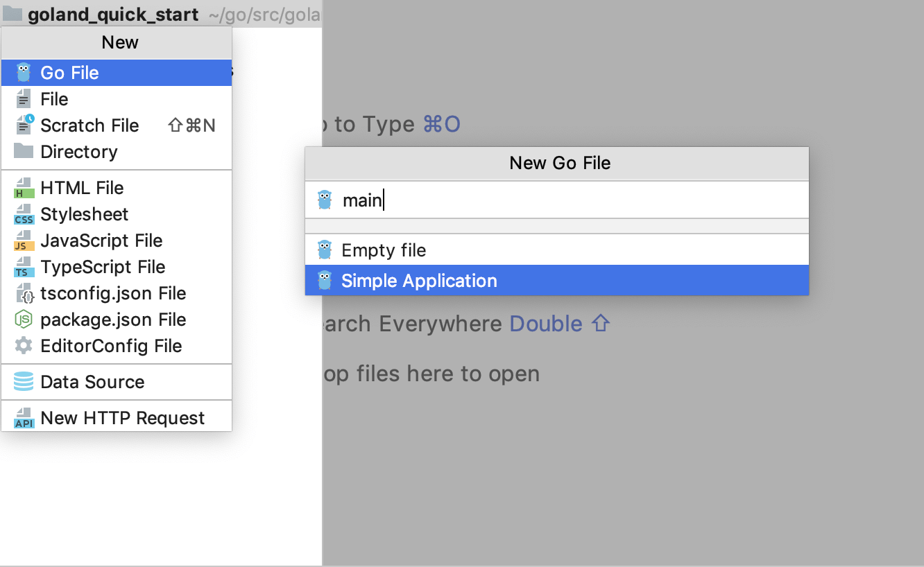Click the gopher icon beside Go File
The width and height of the screenshot is (924, 567).
click(x=24, y=72)
